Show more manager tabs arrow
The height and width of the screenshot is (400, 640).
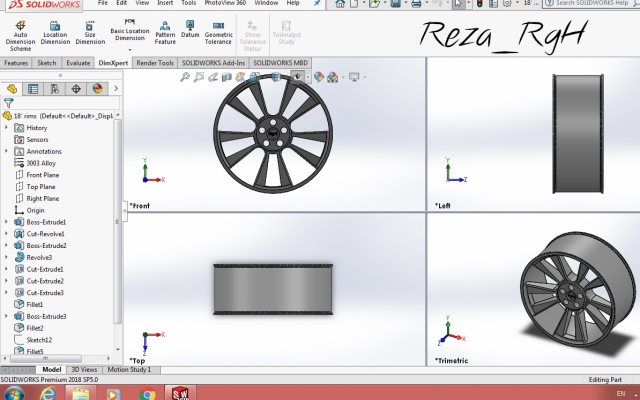point(116,89)
